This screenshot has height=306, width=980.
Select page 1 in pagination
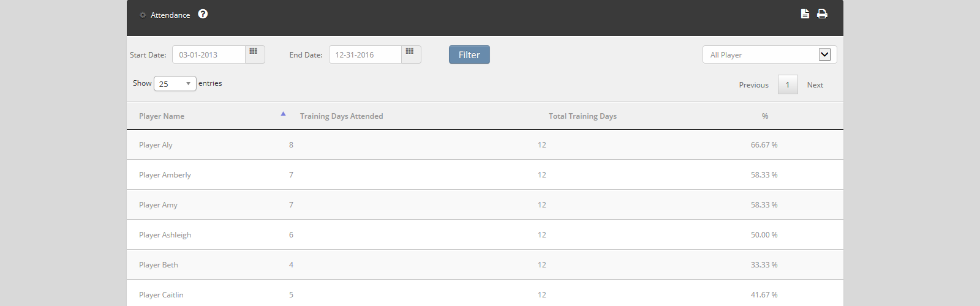tap(788, 85)
